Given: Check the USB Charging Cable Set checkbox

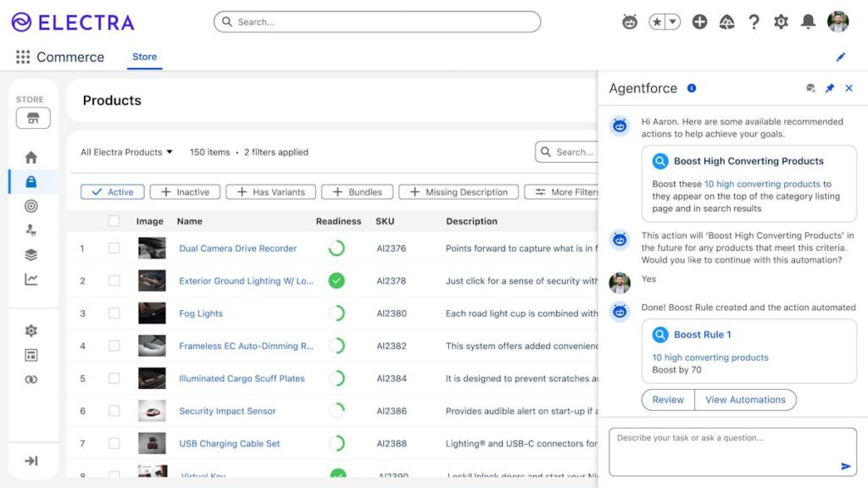Looking at the screenshot, I should point(114,443).
